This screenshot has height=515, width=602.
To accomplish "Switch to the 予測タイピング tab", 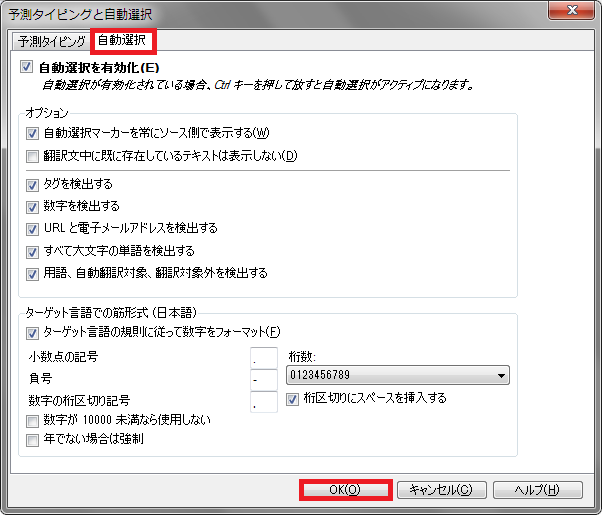I will click(51, 42).
